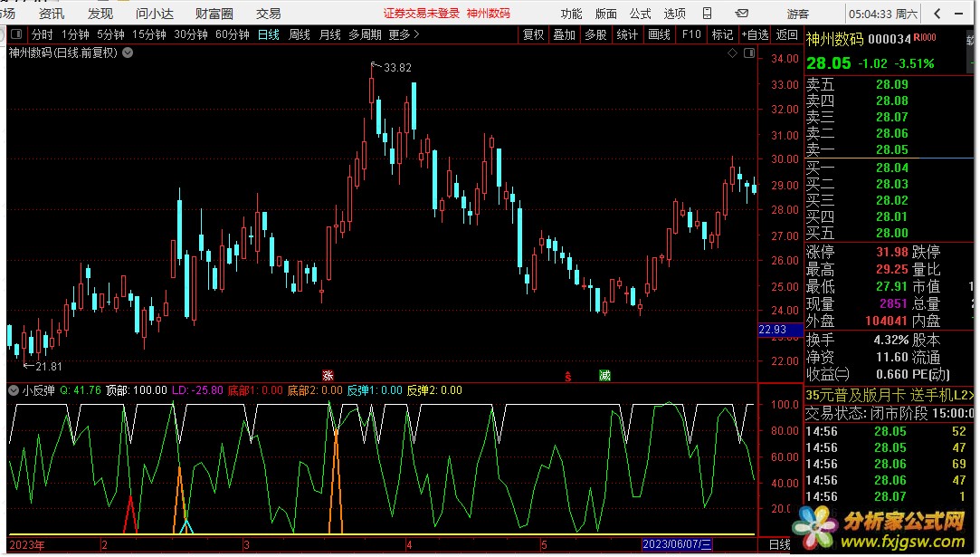Click 最高 value 29.25
This screenshot has height=557, width=980.
(x=892, y=269)
